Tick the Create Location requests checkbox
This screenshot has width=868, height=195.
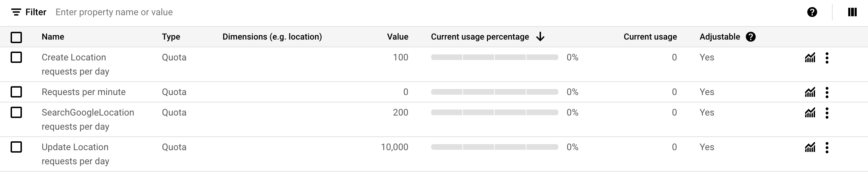(16, 57)
